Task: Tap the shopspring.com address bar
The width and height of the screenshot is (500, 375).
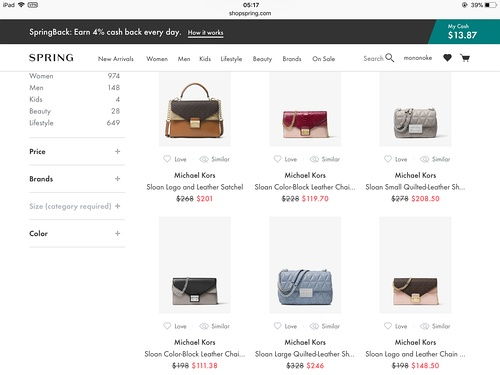Action: click(250, 13)
